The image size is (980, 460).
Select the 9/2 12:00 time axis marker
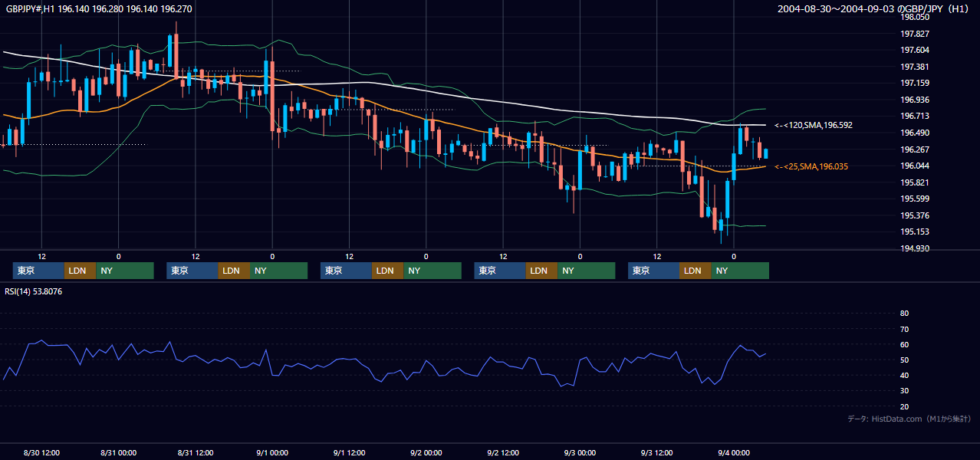pos(503,452)
